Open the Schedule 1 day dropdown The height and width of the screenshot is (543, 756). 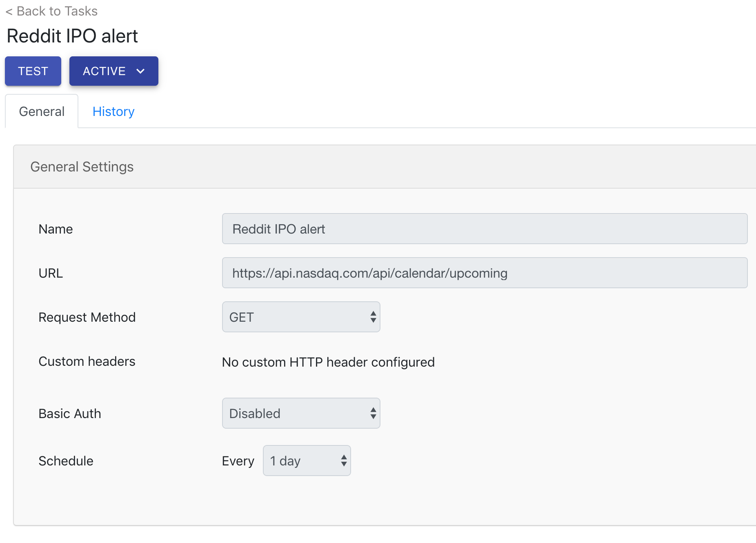pos(307,461)
